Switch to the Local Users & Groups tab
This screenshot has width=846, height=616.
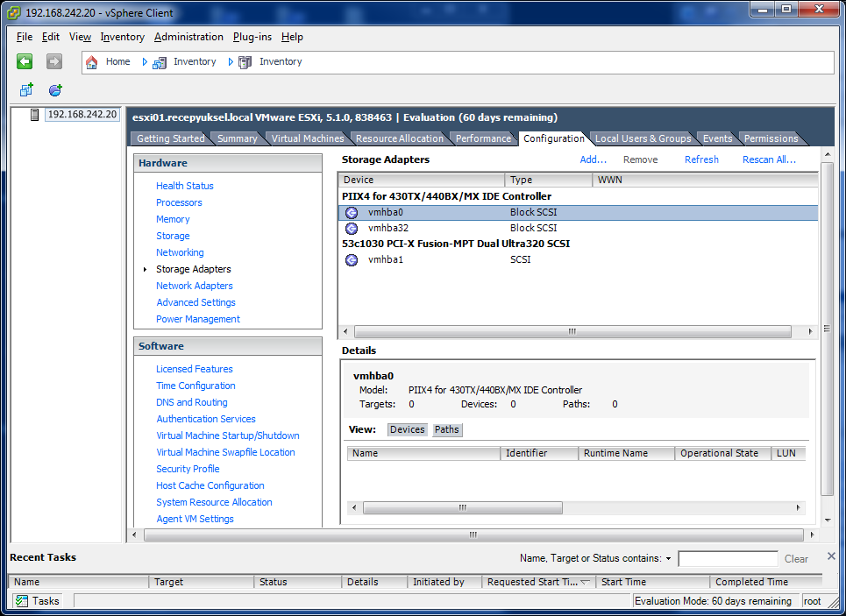[643, 138]
